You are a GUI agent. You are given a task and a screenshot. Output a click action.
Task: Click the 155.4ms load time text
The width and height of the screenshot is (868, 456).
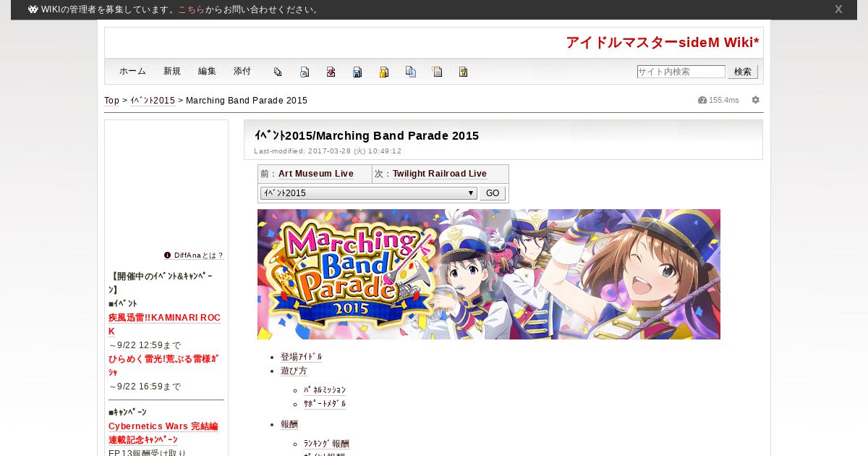point(724,100)
